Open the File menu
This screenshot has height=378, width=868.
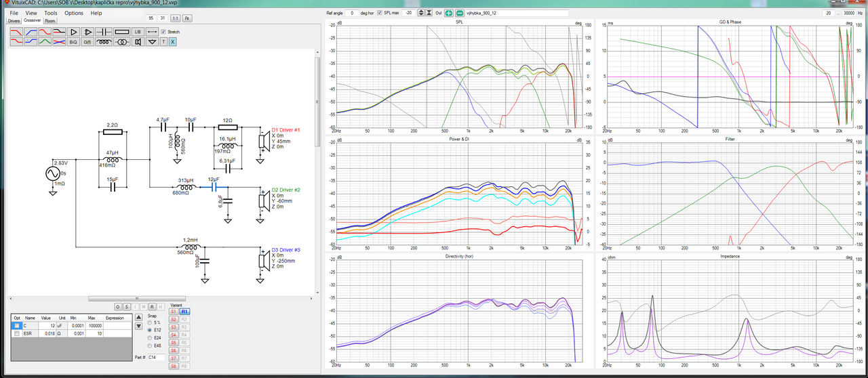coord(14,13)
